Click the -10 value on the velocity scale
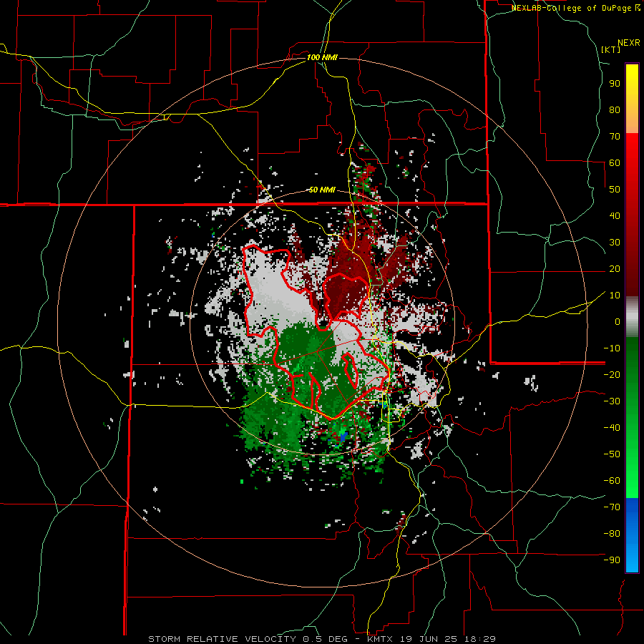The width and height of the screenshot is (644, 644). (612, 348)
